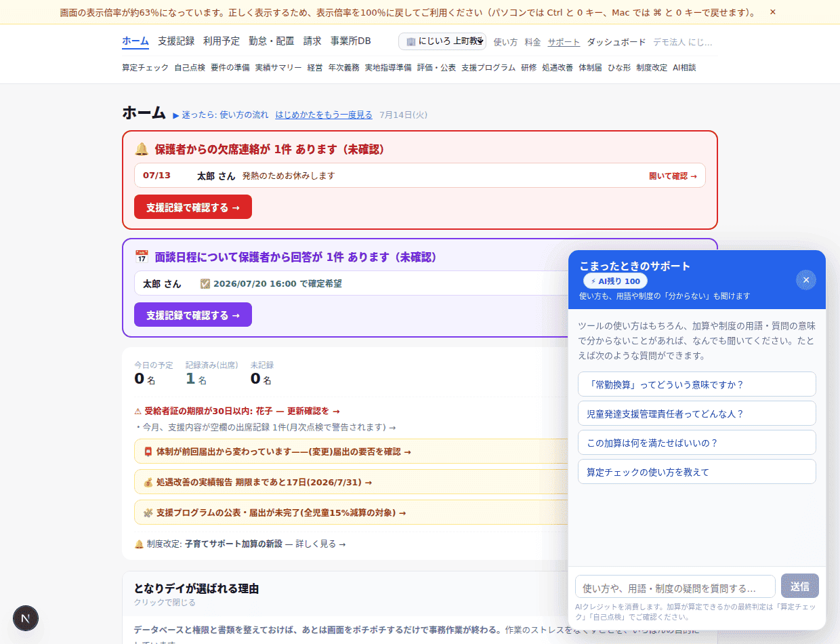The image size is (840, 644).
Task: Open 受給者証の期限 warning for 花子
Action: (237, 411)
